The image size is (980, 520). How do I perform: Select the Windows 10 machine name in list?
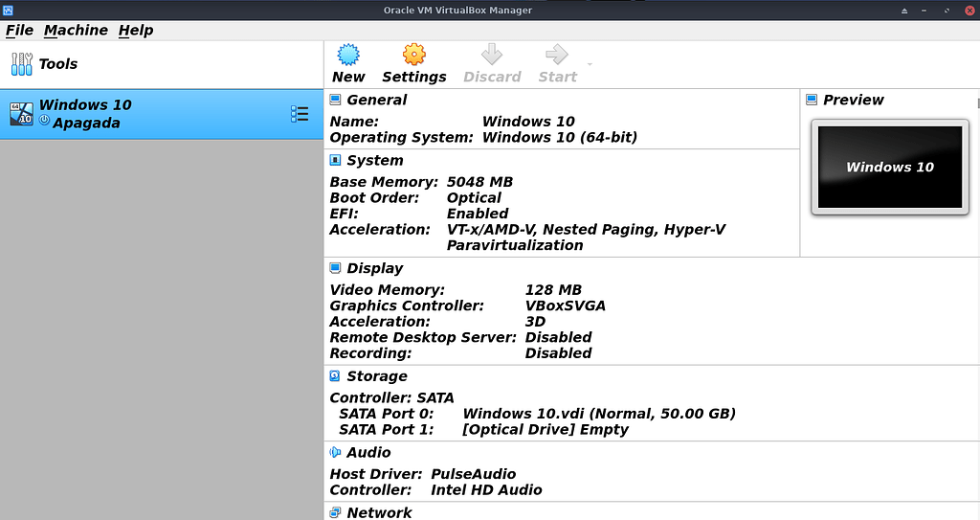click(x=85, y=104)
